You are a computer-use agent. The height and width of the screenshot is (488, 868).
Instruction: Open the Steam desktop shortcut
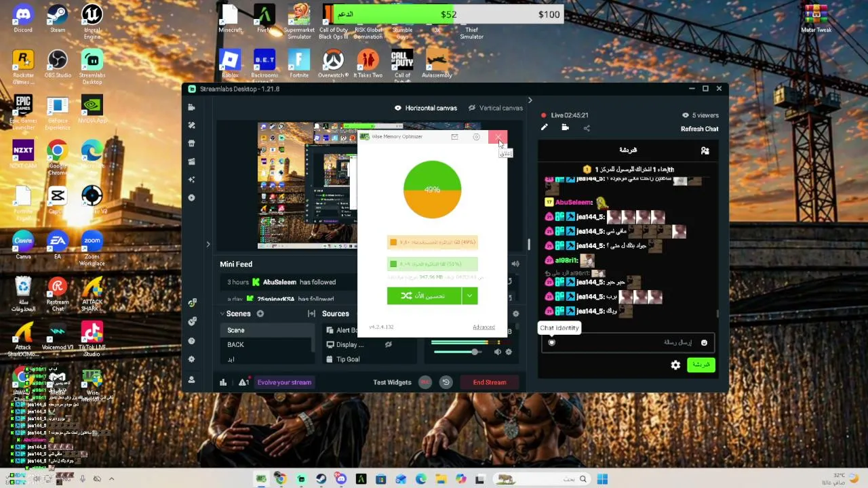[x=58, y=19]
